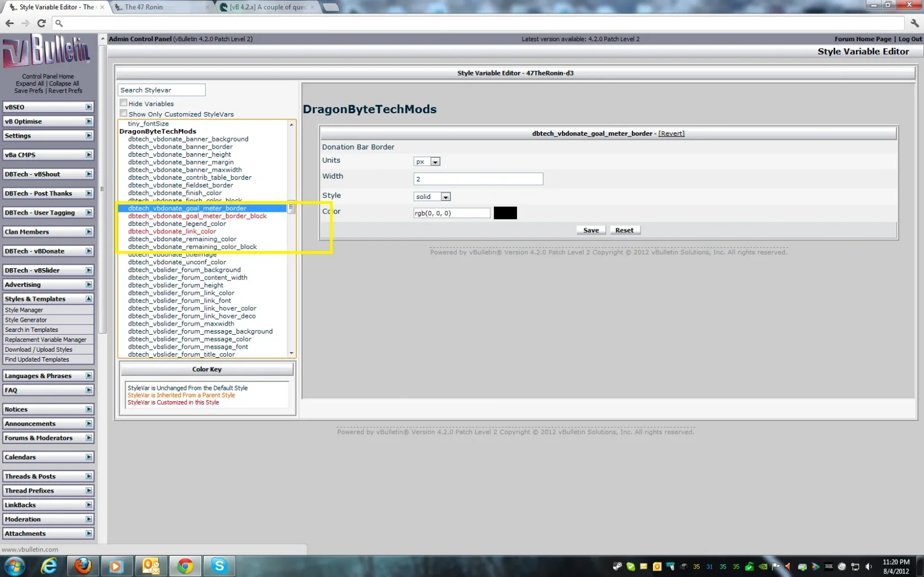Viewport: 924px width, 577px height.
Task: Launch Firefox from taskbar
Action: pyautogui.click(x=83, y=566)
